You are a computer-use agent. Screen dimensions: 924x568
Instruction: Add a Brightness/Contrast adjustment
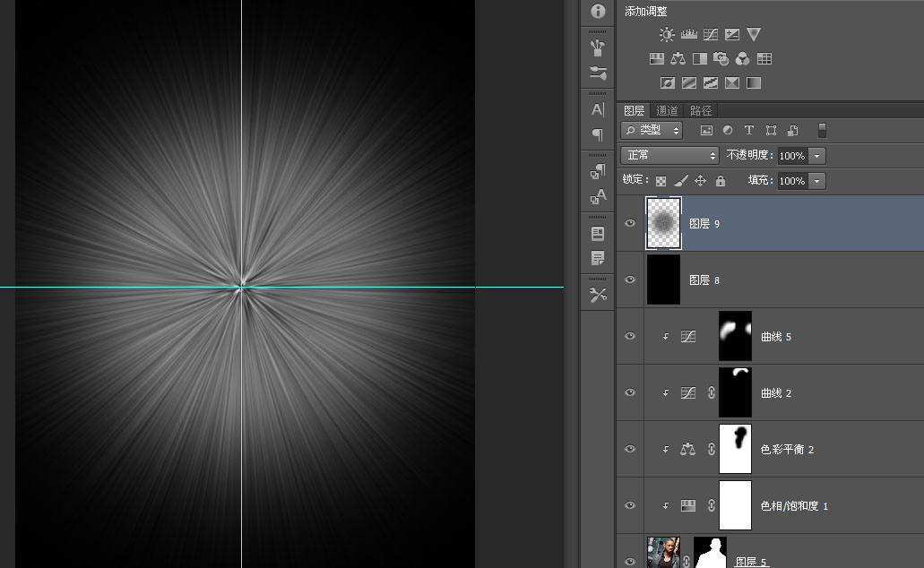[x=667, y=35]
